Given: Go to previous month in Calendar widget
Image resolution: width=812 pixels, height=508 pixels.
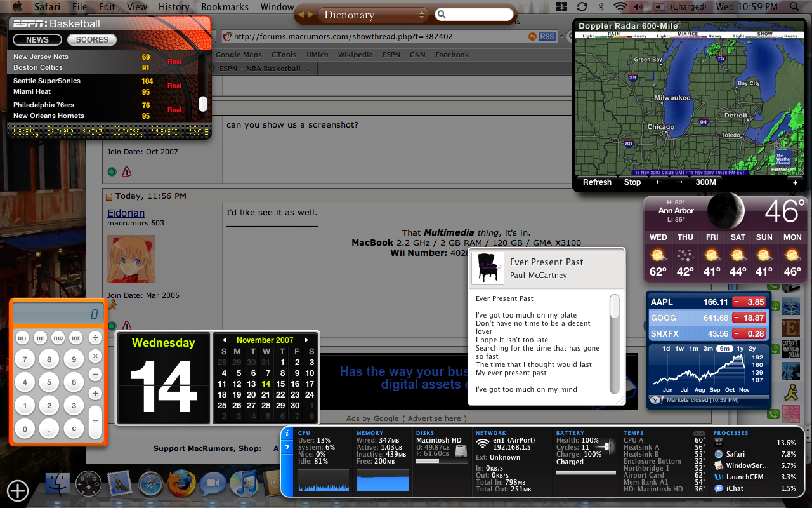Looking at the screenshot, I should point(224,340).
